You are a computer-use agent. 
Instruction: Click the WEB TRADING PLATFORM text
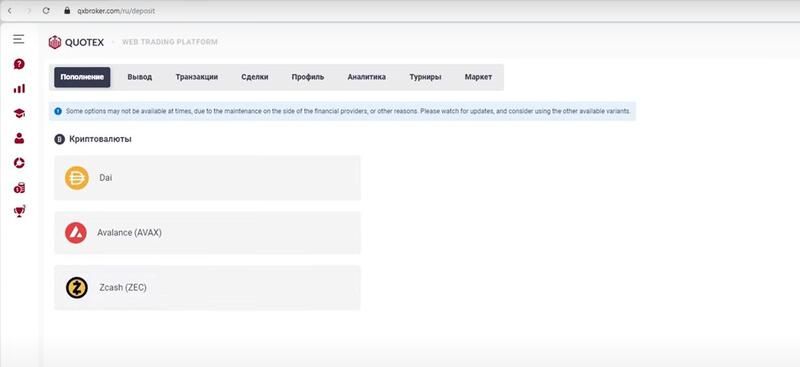(170, 42)
